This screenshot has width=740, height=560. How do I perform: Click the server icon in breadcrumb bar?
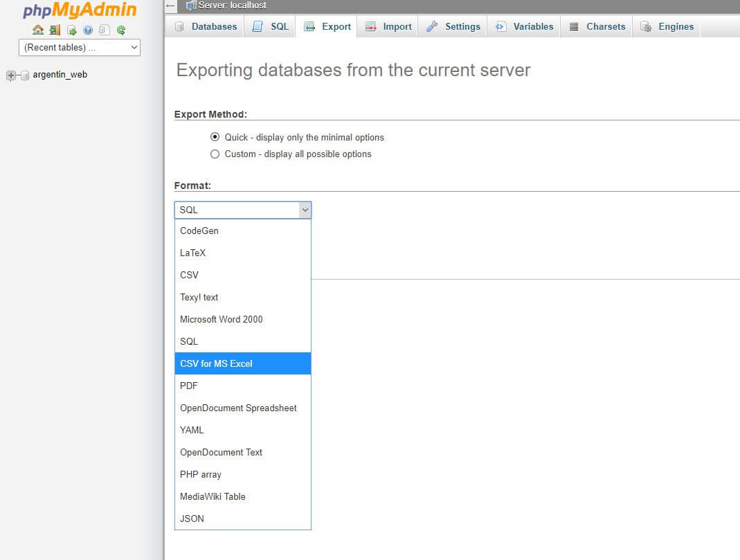tap(191, 5)
